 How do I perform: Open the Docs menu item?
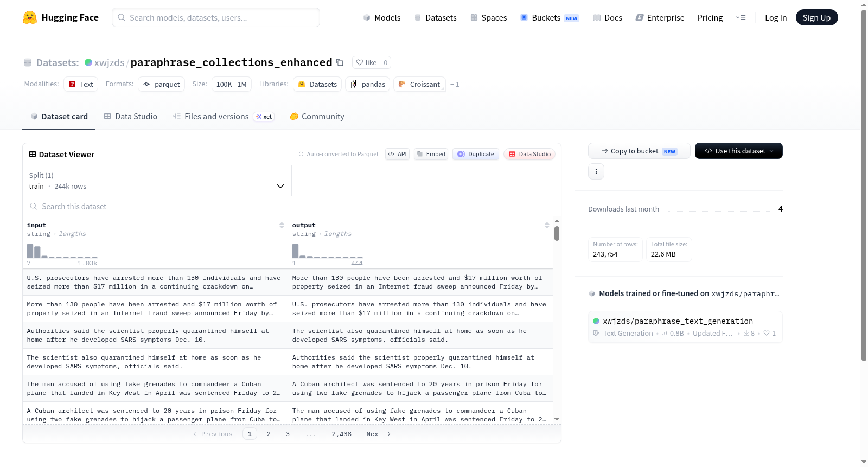(608, 17)
